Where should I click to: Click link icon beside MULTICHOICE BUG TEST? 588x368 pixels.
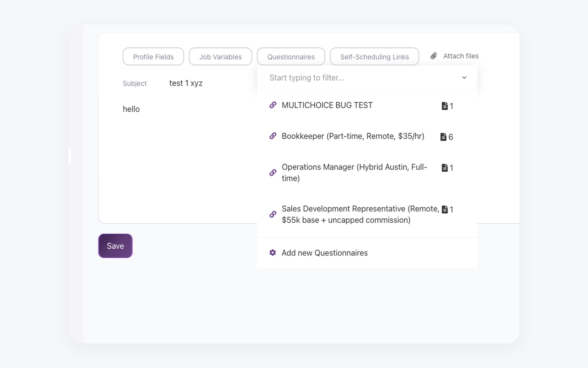click(273, 105)
